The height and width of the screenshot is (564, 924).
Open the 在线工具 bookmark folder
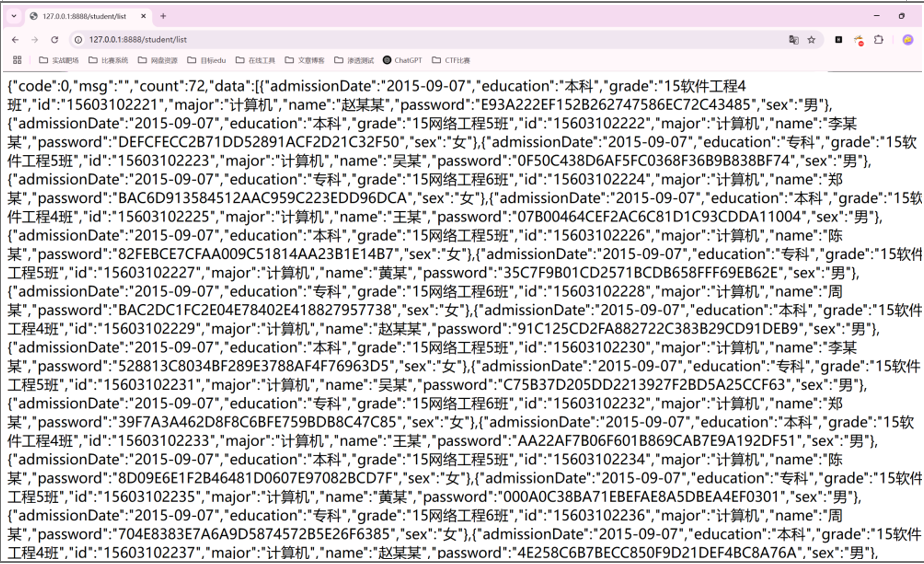click(x=255, y=60)
